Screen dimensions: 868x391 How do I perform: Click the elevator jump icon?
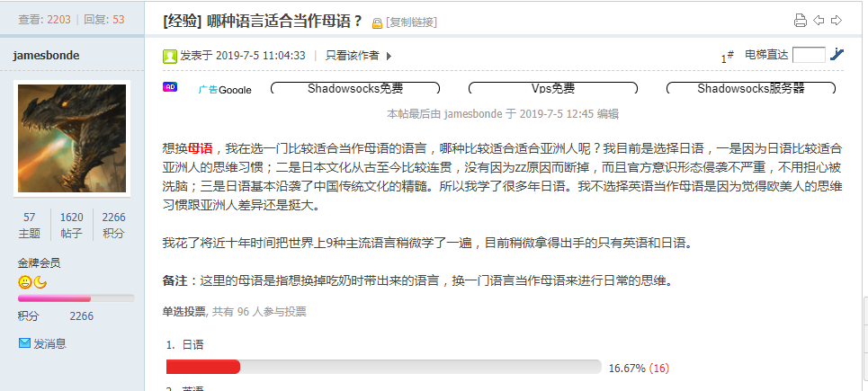click(x=837, y=54)
